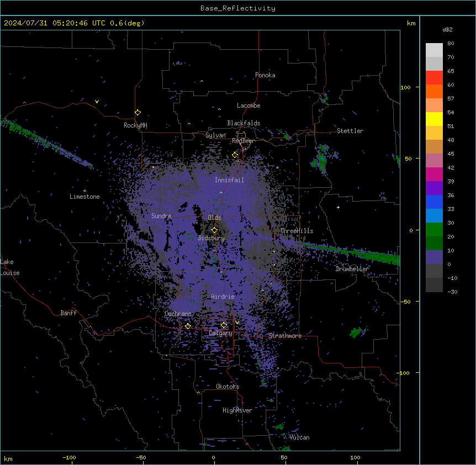Click the -100 tick on the vertical axis
The width and height of the screenshot is (476, 465).
pyautogui.click(x=403, y=373)
